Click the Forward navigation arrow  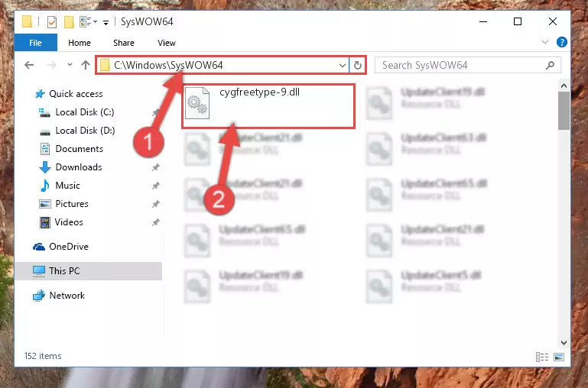pos(51,65)
